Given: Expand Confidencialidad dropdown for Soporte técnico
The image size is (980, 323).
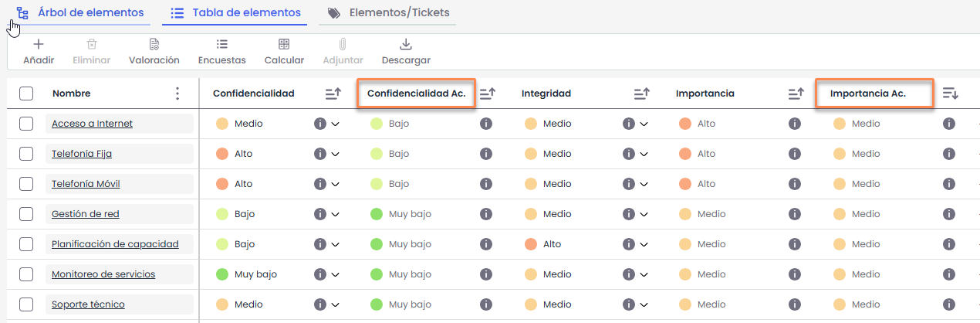Looking at the screenshot, I should pyautogui.click(x=335, y=304).
